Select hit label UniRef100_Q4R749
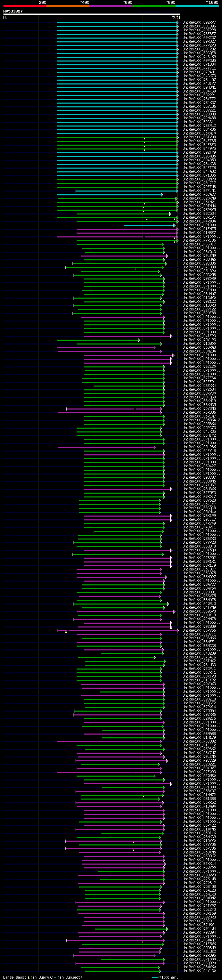 (x=199, y=524)
